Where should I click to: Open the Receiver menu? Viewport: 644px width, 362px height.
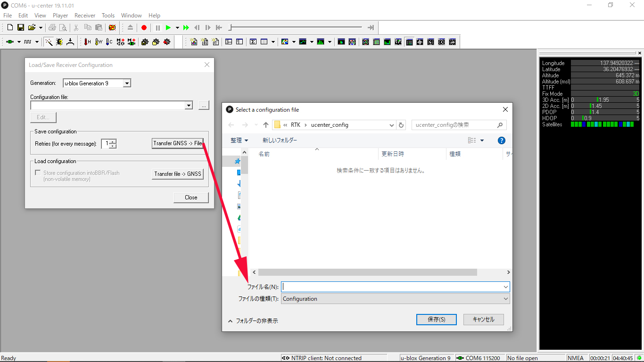click(x=85, y=16)
